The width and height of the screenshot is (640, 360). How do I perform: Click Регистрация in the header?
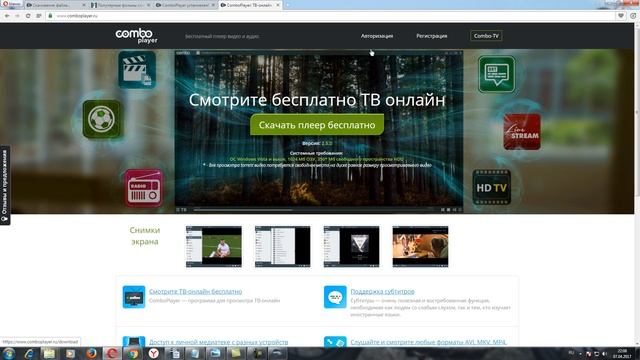click(431, 36)
